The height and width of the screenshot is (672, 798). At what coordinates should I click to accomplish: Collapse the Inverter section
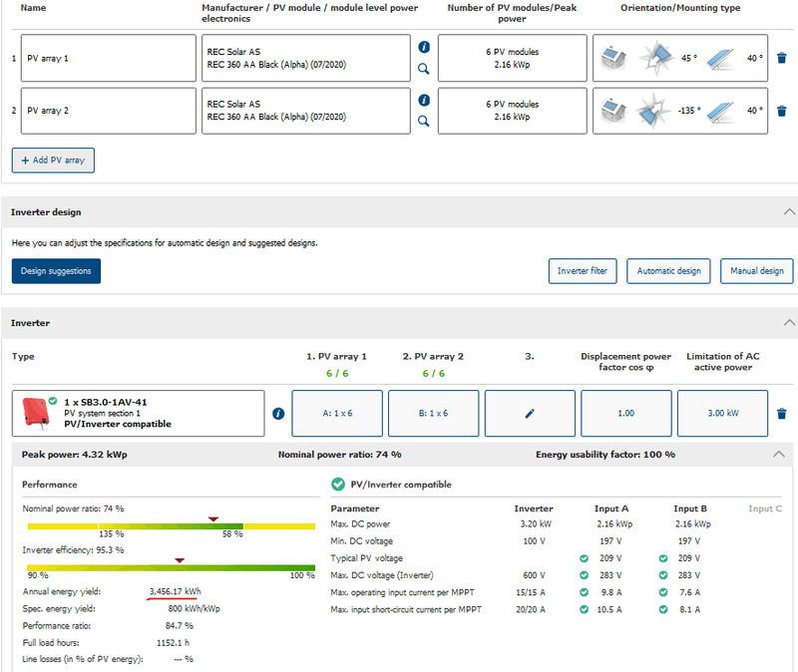click(x=789, y=323)
